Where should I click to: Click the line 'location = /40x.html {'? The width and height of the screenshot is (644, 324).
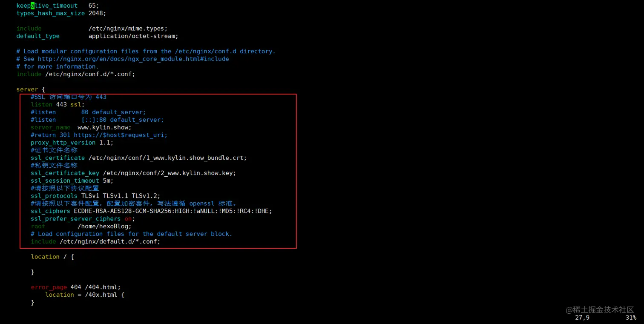click(85, 295)
